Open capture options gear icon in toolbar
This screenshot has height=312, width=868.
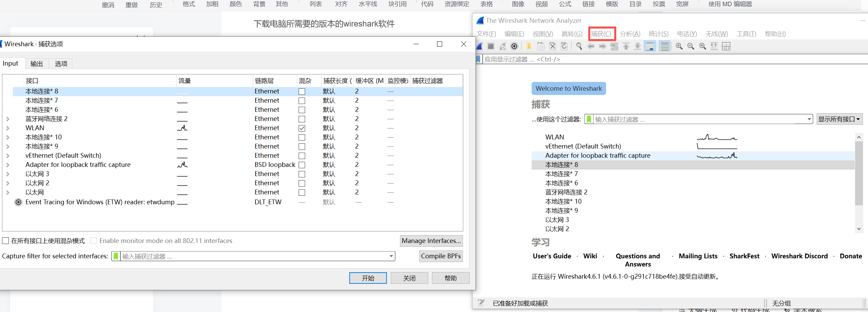click(x=515, y=46)
